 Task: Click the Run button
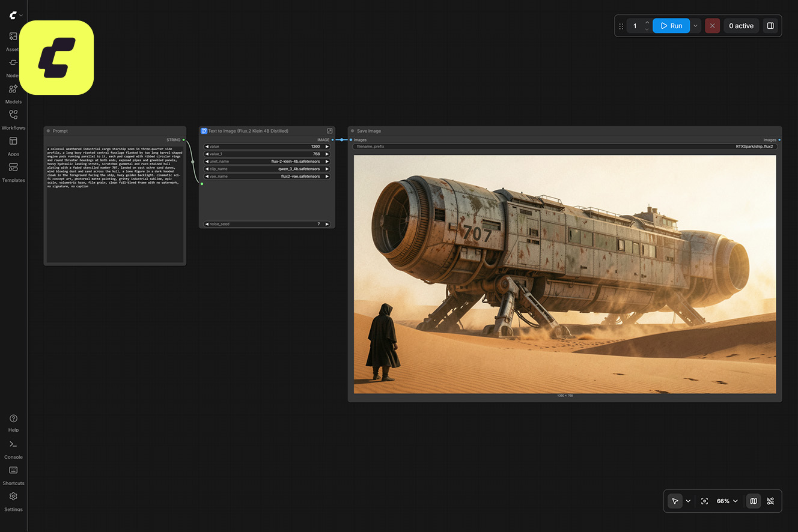[671, 26]
